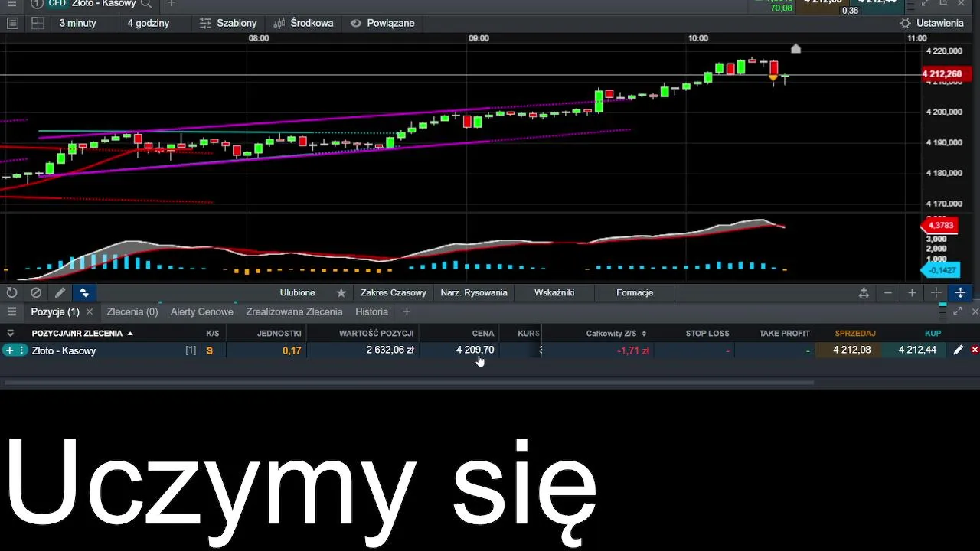Click the refresh chart icon
This screenshot has height=551, width=980.
11,292
